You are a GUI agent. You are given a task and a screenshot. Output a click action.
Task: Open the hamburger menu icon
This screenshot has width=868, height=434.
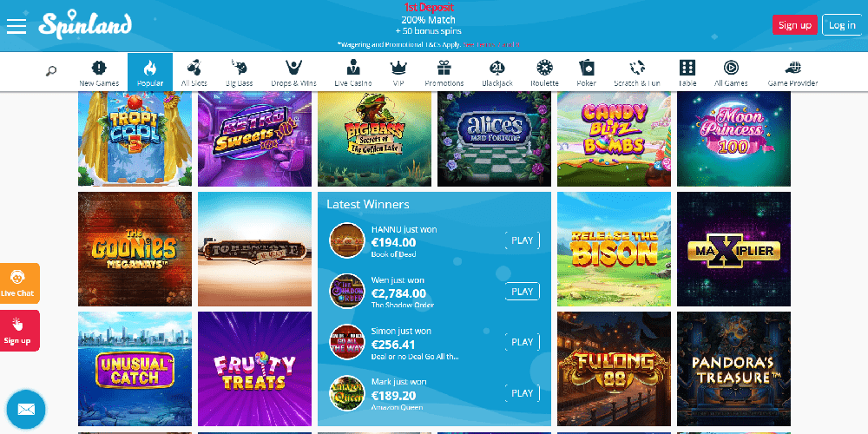tap(16, 25)
